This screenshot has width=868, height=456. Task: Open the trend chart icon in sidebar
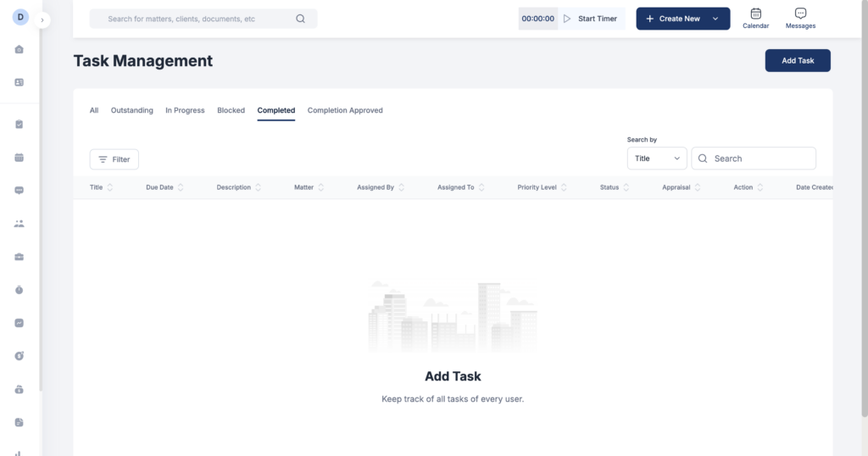[19, 323]
